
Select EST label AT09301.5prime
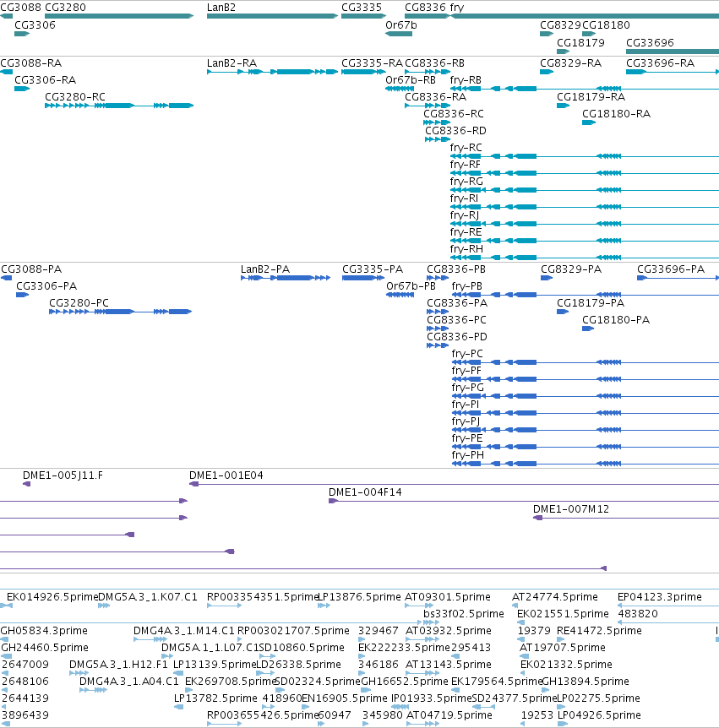click(x=448, y=597)
